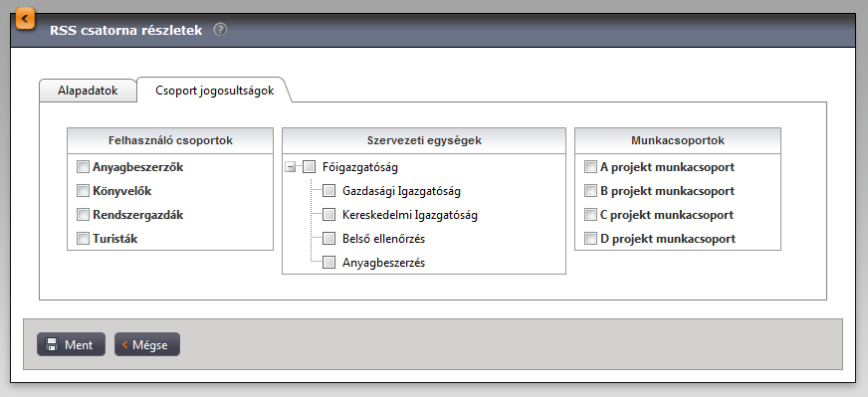Check the Anyagbeszerzés unit checkbox
Image resolution: width=868 pixels, height=397 pixels.
tap(329, 263)
